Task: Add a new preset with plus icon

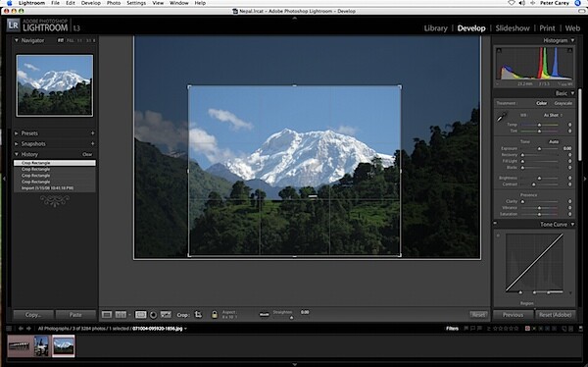Action: pos(93,133)
